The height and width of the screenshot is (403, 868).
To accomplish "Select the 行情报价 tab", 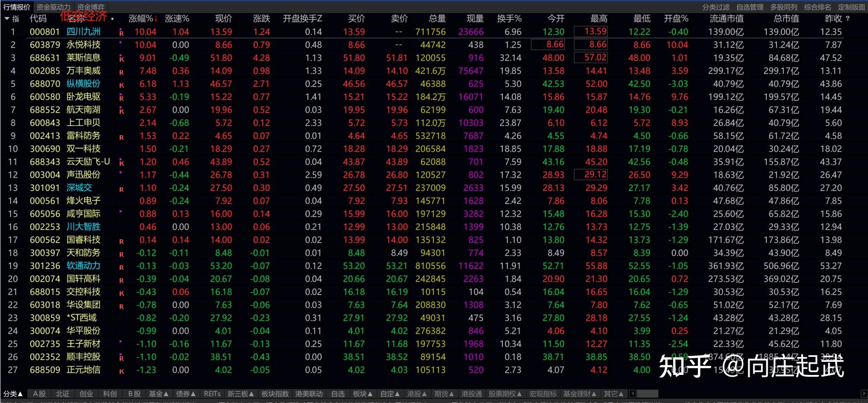I will point(17,7).
